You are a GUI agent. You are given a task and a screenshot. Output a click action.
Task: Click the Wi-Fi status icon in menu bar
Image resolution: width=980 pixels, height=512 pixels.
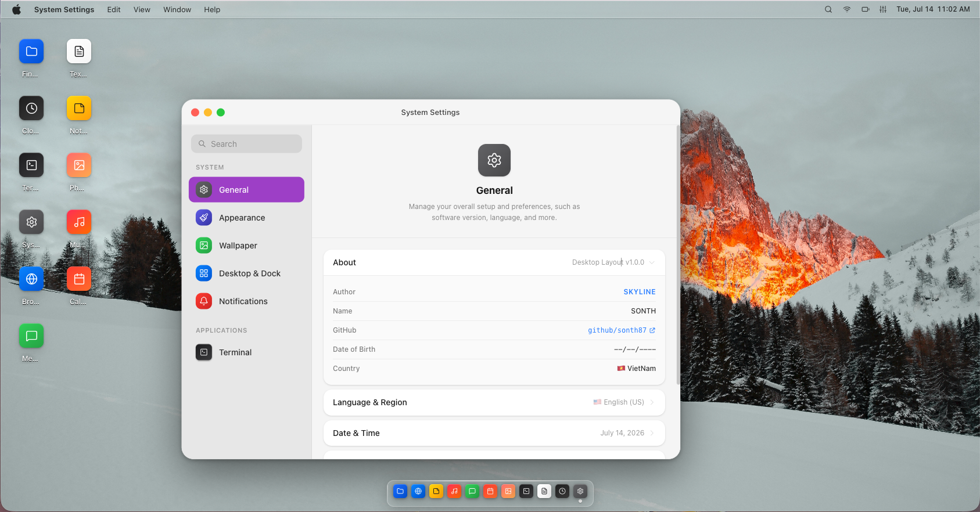(x=847, y=9)
